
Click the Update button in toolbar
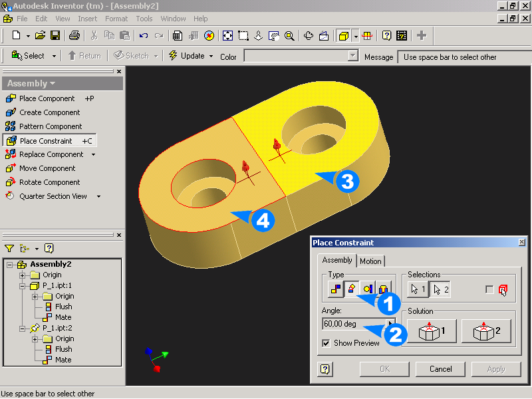[x=187, y=56]
